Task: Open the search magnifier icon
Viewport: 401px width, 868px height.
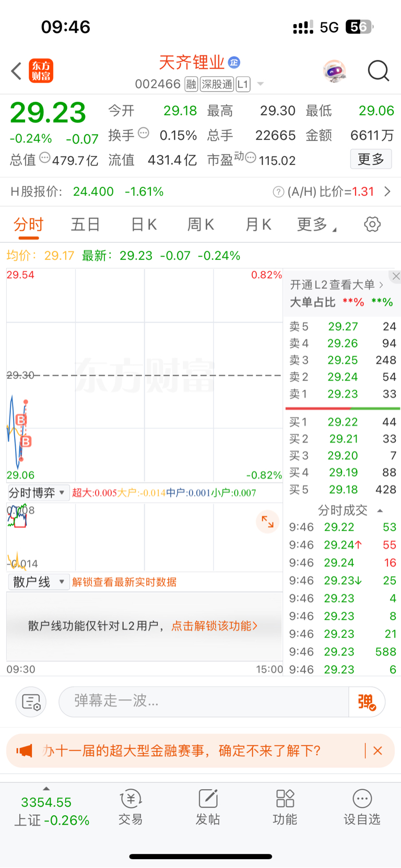Action: (379, 70)
